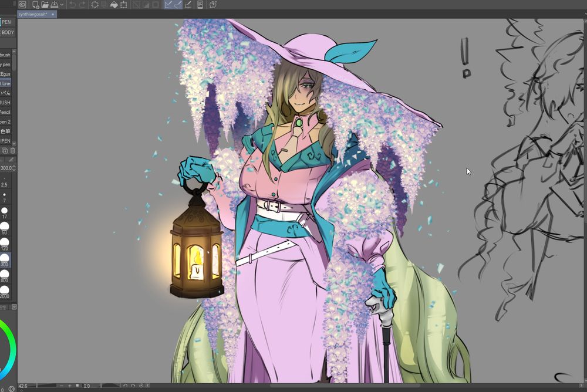The image size is (587, 392).
Task: Save the current document
Action: [54, 5]
